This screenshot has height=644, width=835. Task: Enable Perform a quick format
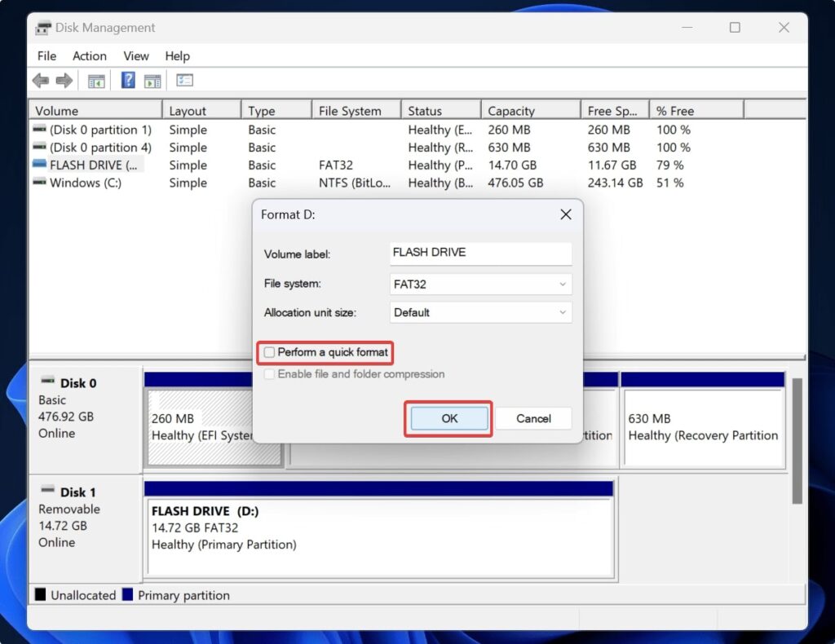270,352
